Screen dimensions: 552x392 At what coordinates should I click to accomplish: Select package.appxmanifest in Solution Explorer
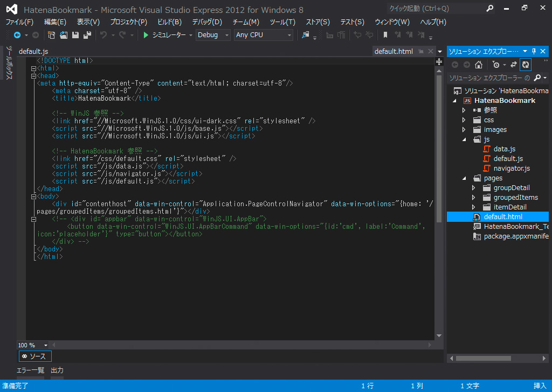(516, 236)
